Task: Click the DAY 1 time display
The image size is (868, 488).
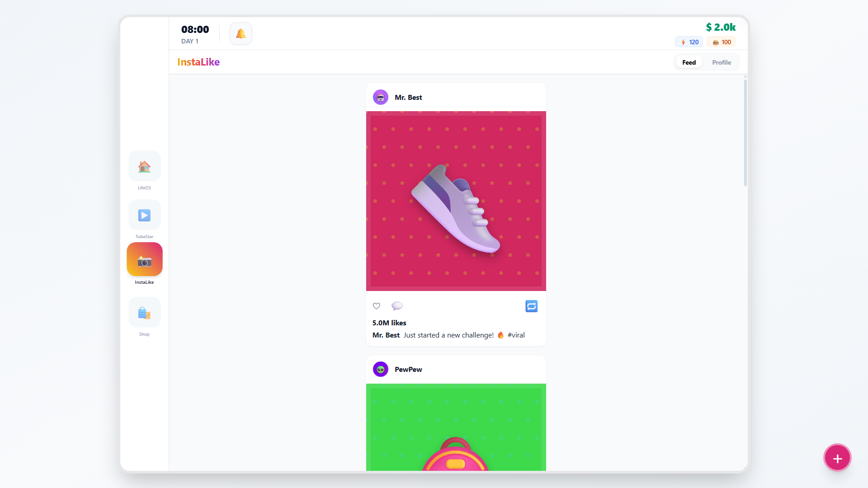Action: tap(194, 34)
